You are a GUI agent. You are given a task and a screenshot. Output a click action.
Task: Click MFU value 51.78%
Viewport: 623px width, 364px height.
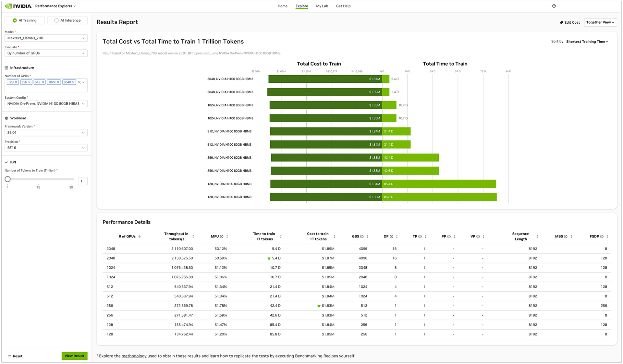point(221,306)
